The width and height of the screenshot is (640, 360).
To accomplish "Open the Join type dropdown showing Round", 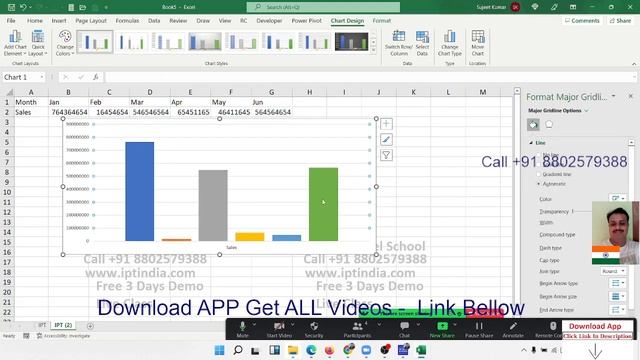I will 613,271.
